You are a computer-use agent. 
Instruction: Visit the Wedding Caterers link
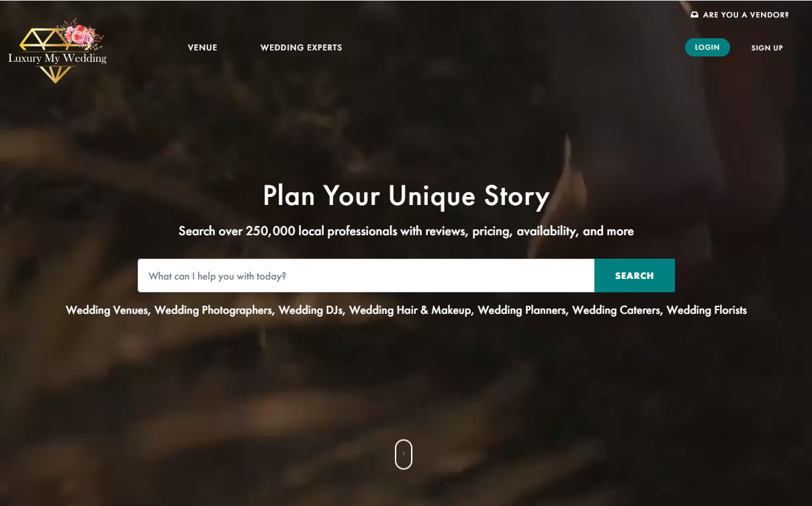(x=617, y=310)
